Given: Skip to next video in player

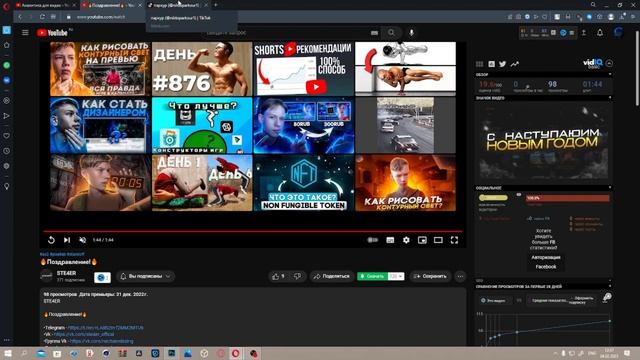Looking at the screenshot, I should (67, 240).
